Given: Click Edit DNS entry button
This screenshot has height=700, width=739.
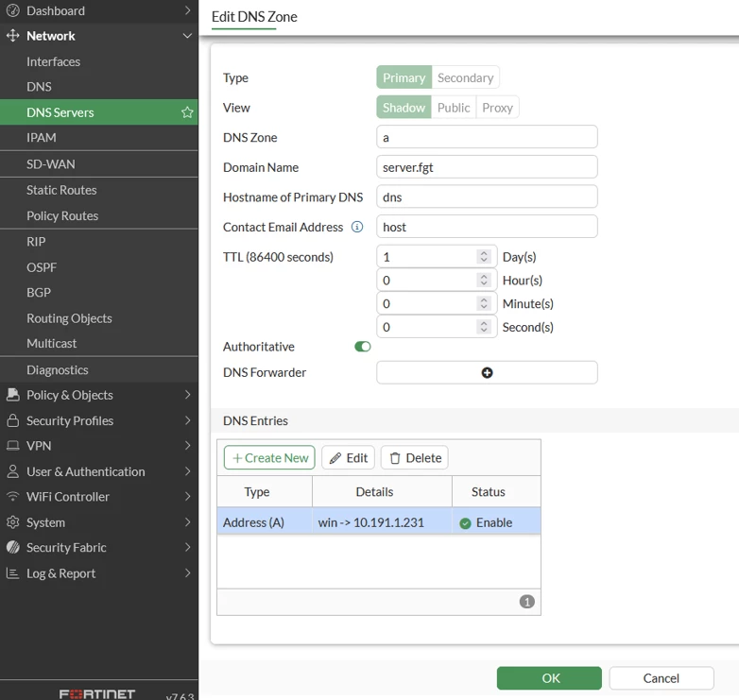Looking at the screenshot, I should [x=349, y=457].
